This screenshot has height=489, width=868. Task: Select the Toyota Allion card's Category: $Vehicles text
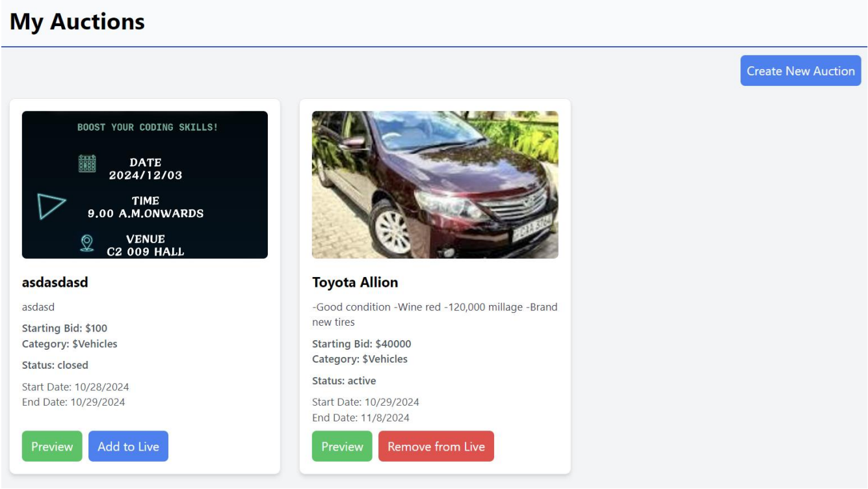point(360,359)
